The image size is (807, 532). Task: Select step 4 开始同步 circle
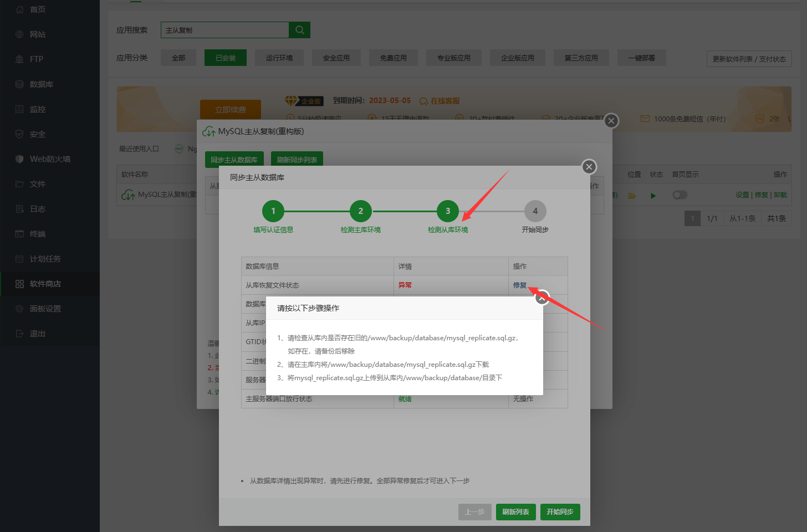(535, 211)
